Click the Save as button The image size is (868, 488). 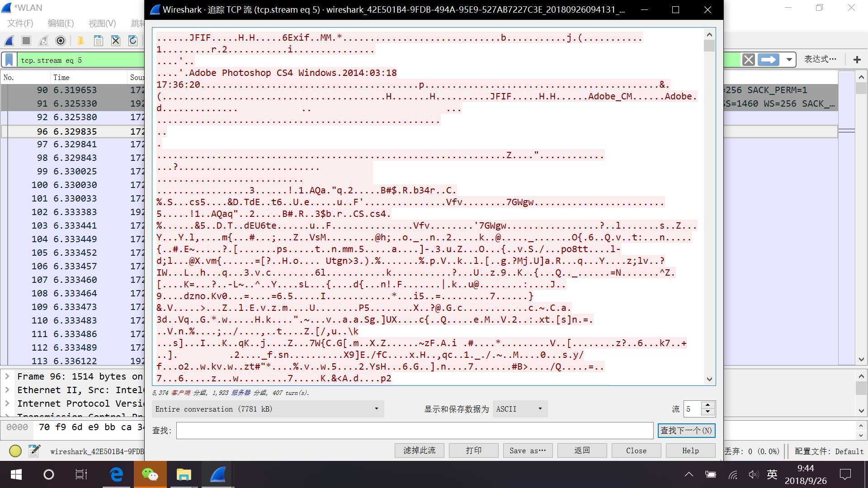[x=528, y=450]
